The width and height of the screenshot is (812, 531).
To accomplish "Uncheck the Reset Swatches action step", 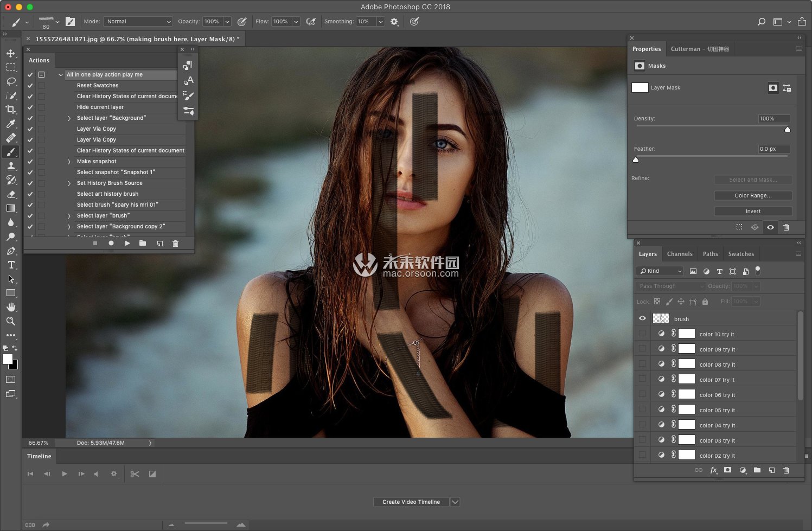I will [x=30, y=86].
